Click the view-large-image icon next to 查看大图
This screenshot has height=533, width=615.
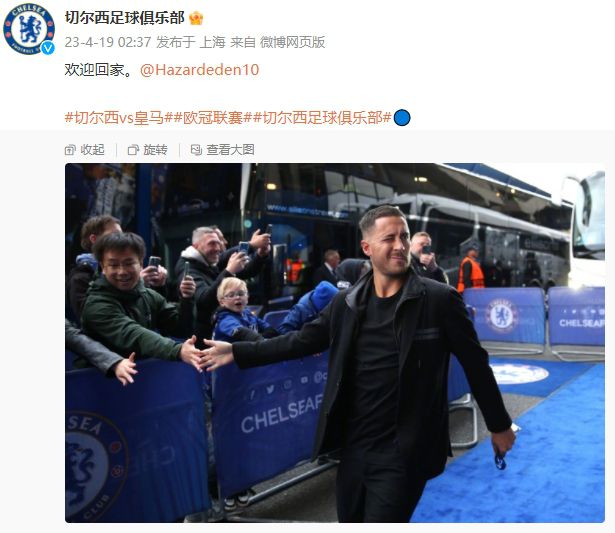(196, 150)
